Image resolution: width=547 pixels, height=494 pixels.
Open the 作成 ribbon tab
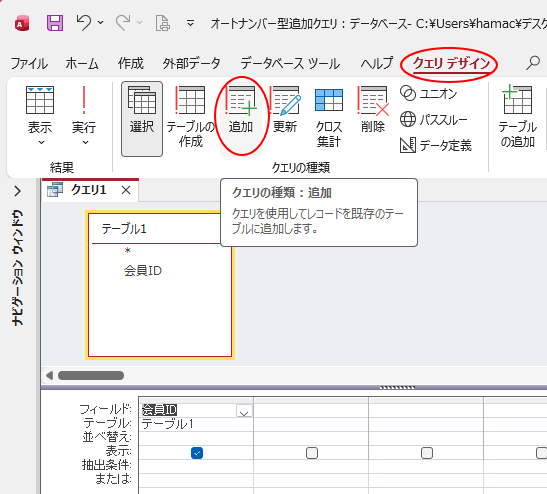(130, 64)
